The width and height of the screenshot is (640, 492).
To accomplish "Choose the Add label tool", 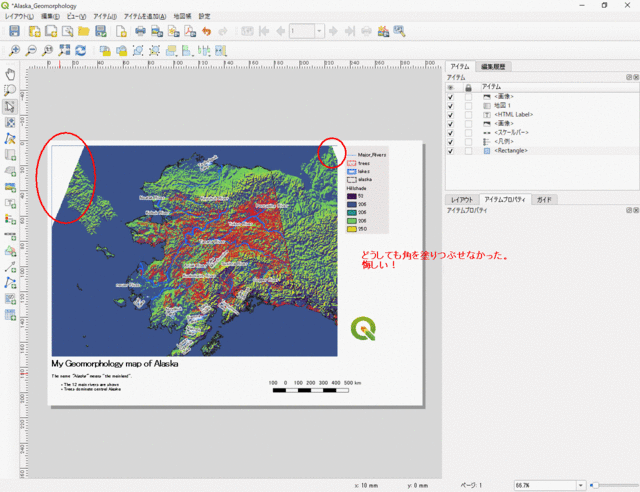I will click(10, 203).
